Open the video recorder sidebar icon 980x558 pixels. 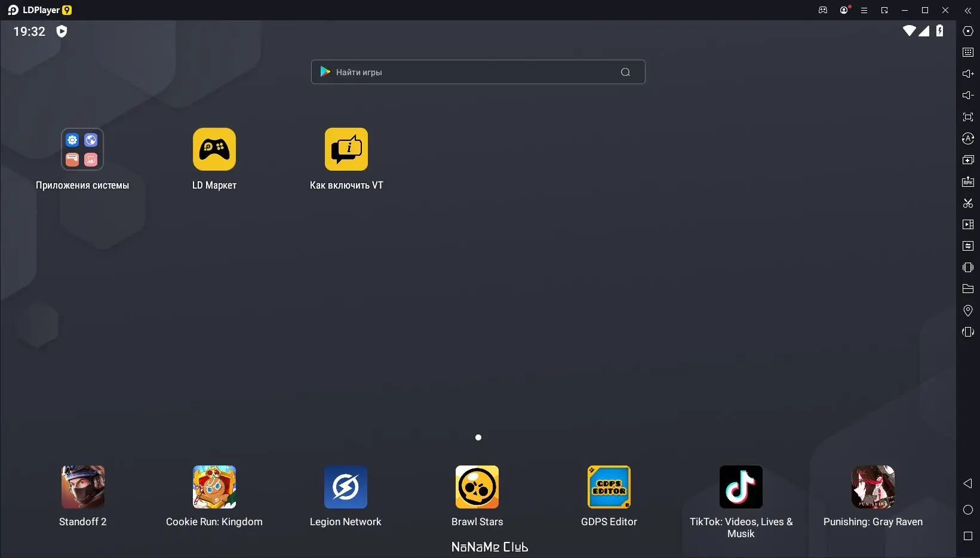click(968, 224)
